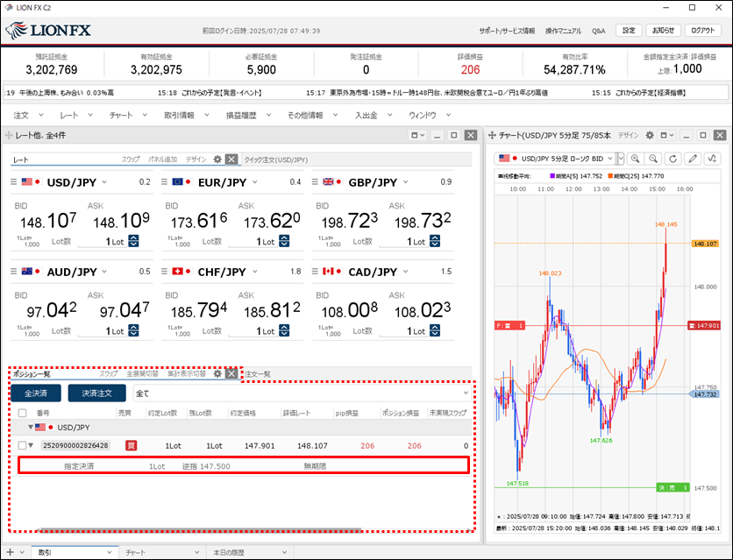Viewport: 733px width, 560px height.
Task: Refresh the chart with reload icon
Action: (673, 159)
